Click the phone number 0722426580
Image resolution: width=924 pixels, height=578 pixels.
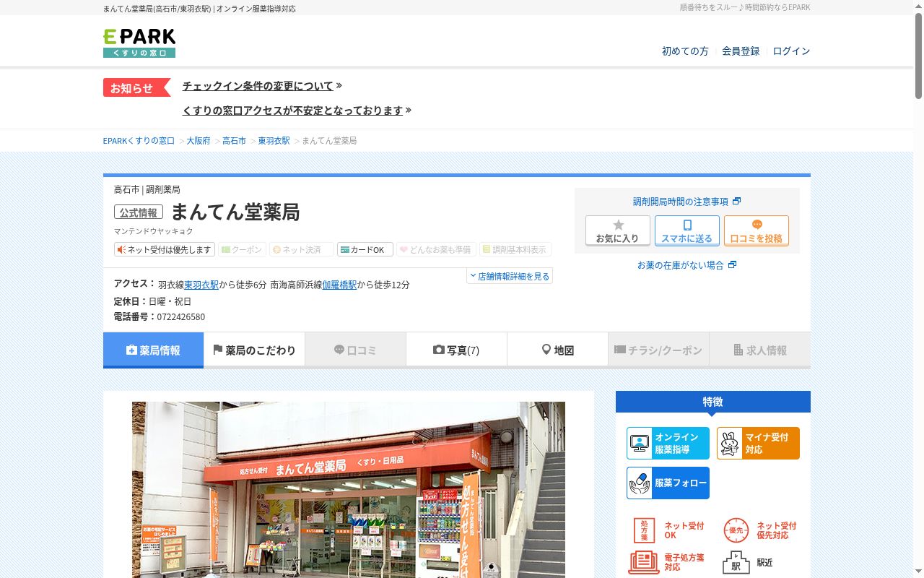[x=180, y=317]
